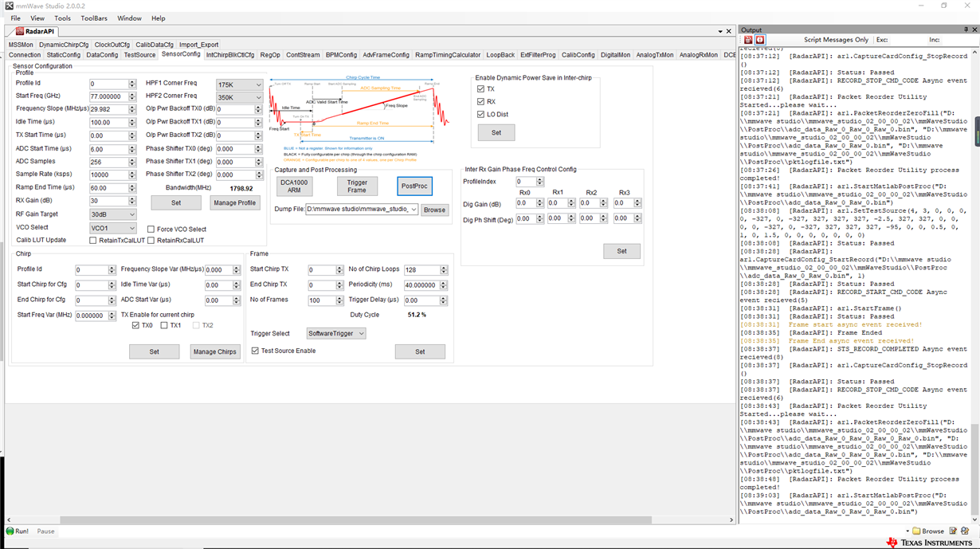The image size is (980, 549).
Task: Open the File menu
Action: point(15,18)
